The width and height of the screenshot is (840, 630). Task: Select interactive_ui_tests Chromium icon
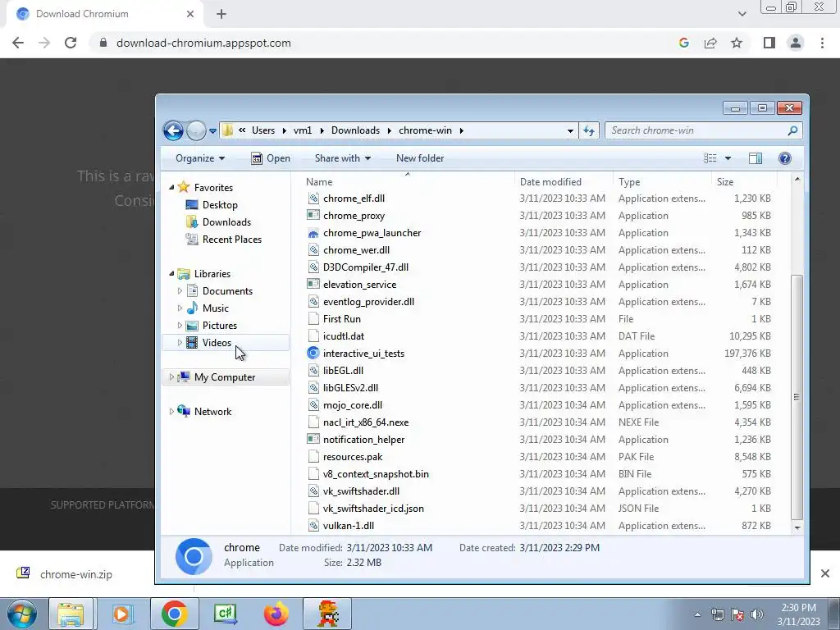[313, 353]
